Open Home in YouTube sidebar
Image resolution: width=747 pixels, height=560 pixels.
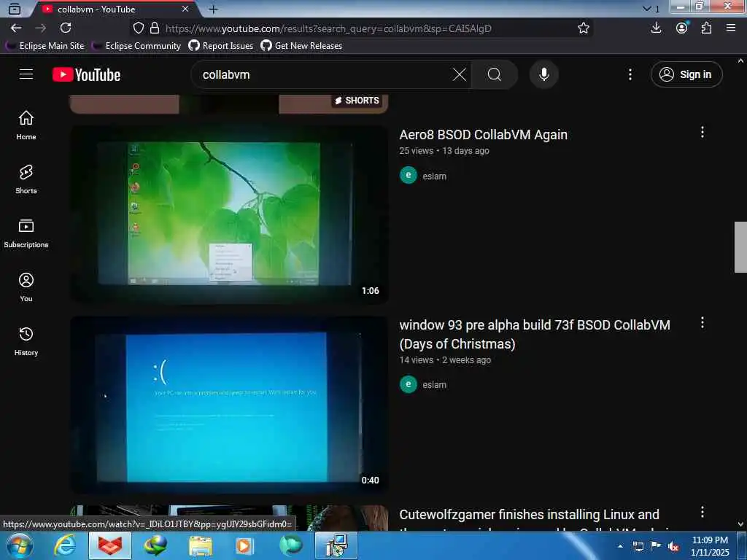26,125
